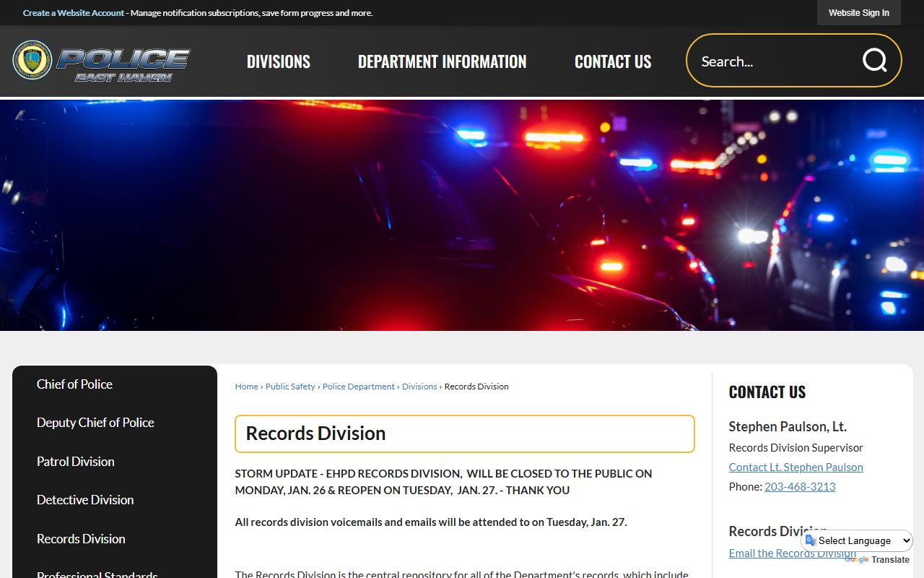Click the police lights banner image

click(462, 215)
